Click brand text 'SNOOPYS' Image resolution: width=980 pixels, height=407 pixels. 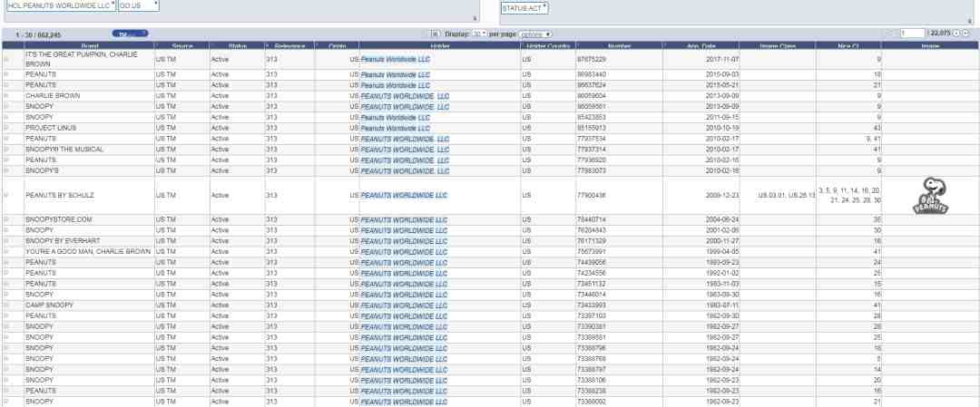pos(42,171)
